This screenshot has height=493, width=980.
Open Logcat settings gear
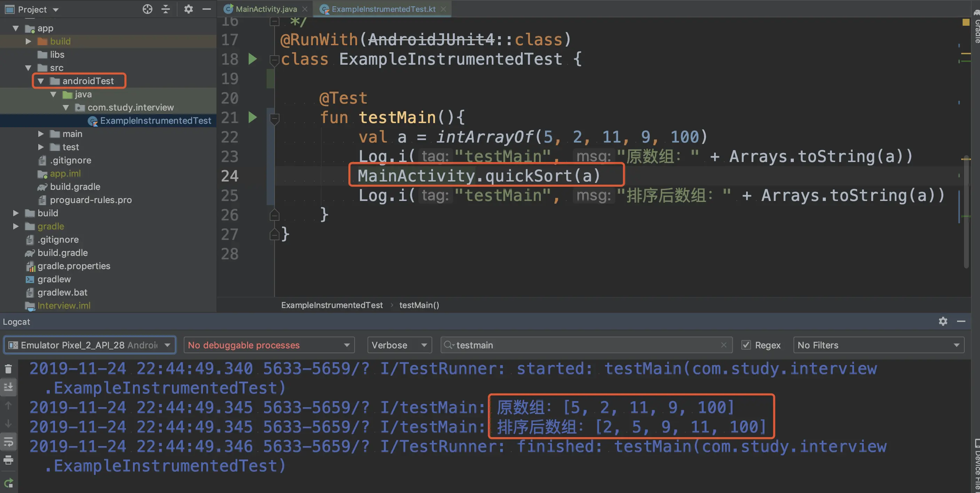point(943,322)
